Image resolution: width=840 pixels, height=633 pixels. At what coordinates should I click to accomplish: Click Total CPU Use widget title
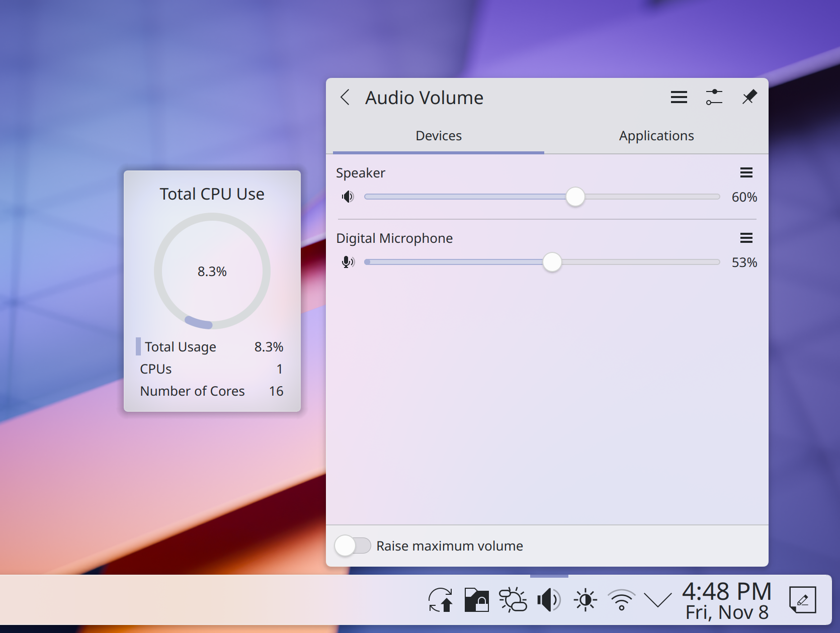pos(212,194)
